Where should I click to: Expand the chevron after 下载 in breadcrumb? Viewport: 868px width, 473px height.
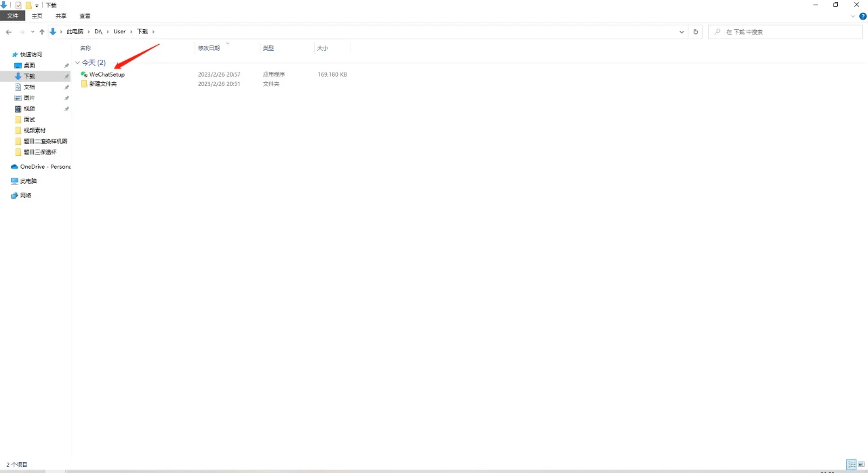point(153,32)
